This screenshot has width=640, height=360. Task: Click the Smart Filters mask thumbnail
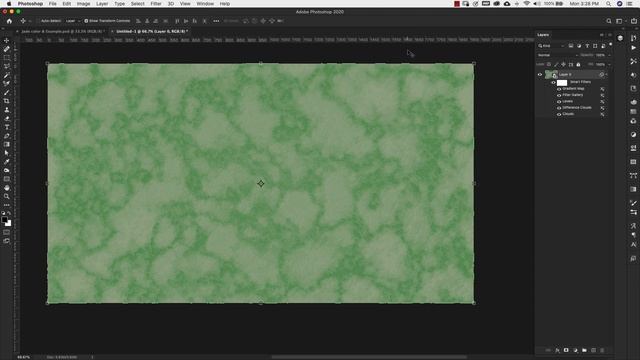562,83
